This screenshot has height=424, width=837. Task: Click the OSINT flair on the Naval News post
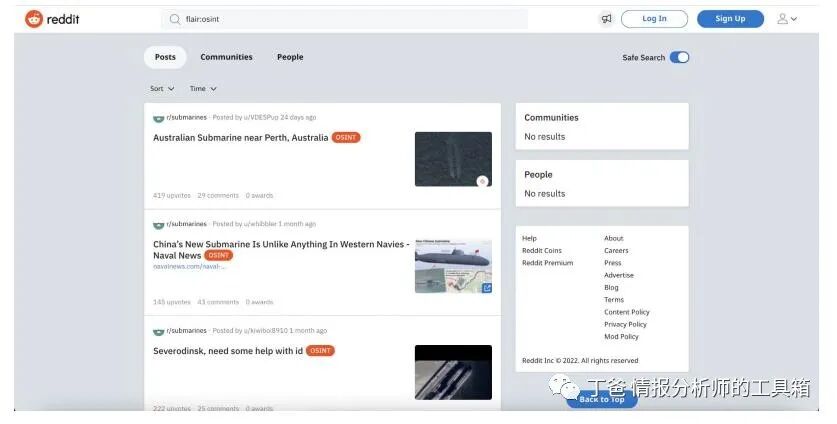click(x=218, y=255)
